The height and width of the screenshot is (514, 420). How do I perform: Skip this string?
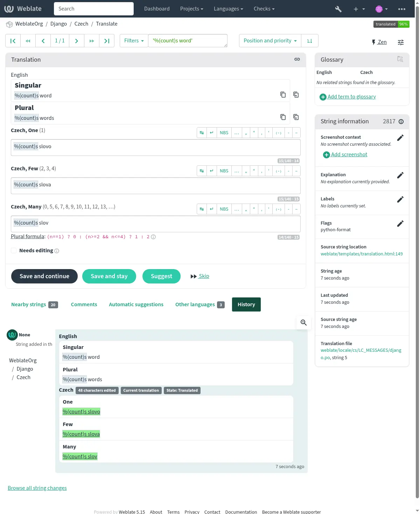click(x=200, y=276)
